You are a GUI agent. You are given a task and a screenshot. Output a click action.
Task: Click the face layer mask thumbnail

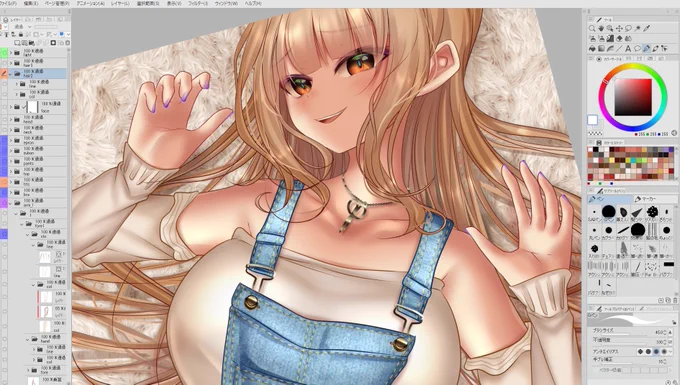33,107
